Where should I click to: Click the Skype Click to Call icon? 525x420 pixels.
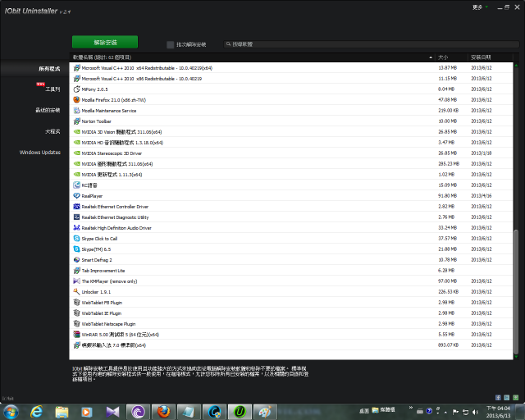point(76,239)
